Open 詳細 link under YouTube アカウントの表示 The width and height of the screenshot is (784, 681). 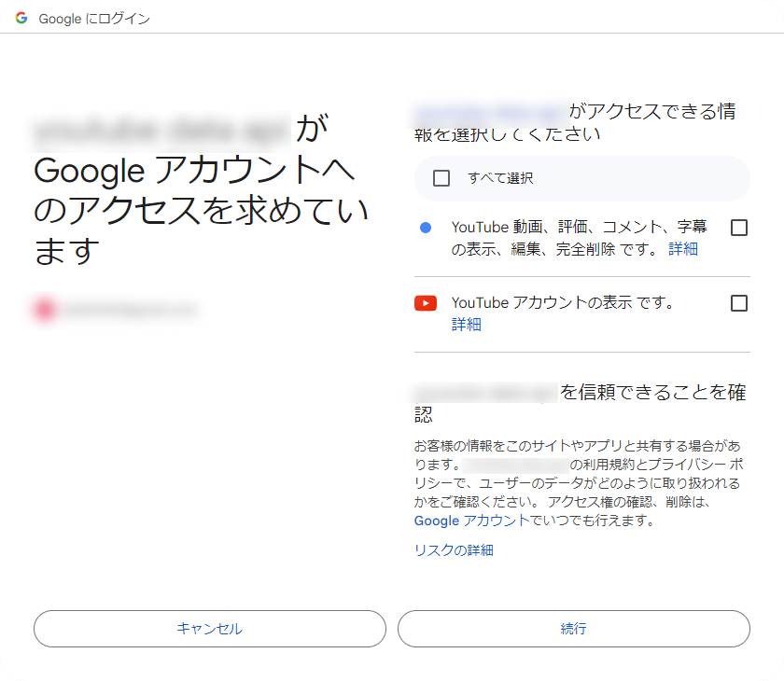tap(466, 325)
